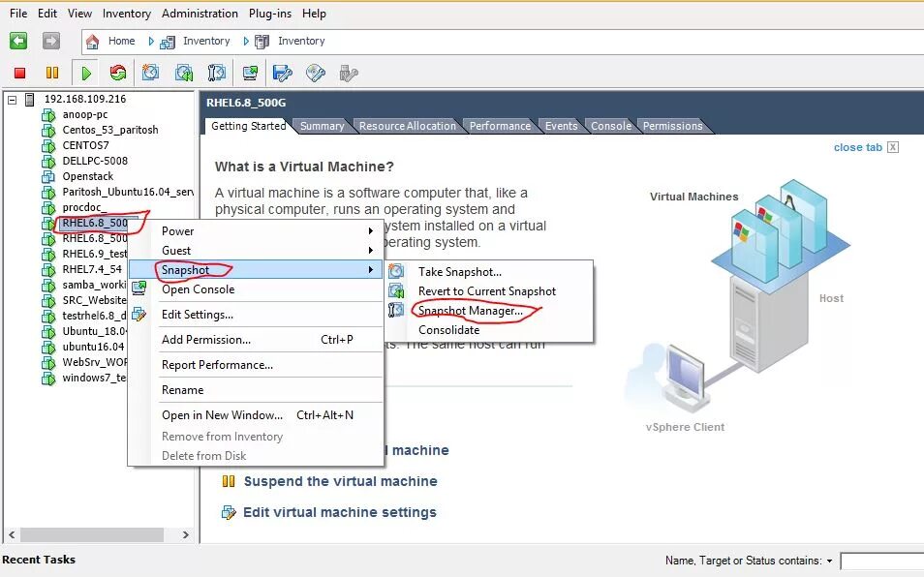Select Report Performance... in context menu
The width and height of the screenshot is (924, 577).
(217, 364)
